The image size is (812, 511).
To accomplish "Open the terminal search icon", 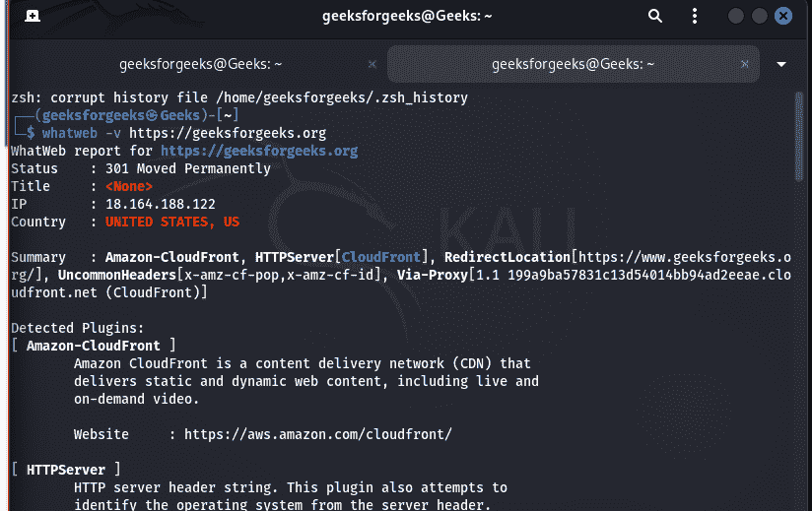I will tap(655, 16).
